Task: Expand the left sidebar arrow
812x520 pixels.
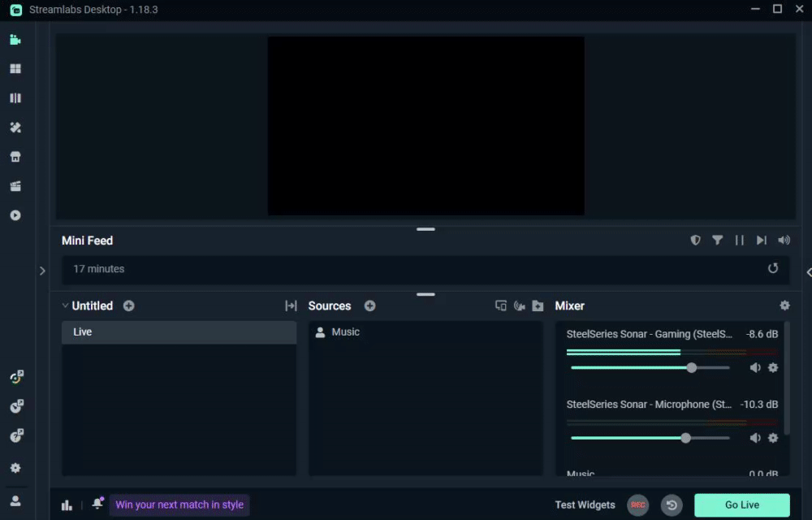Action: 42,271
